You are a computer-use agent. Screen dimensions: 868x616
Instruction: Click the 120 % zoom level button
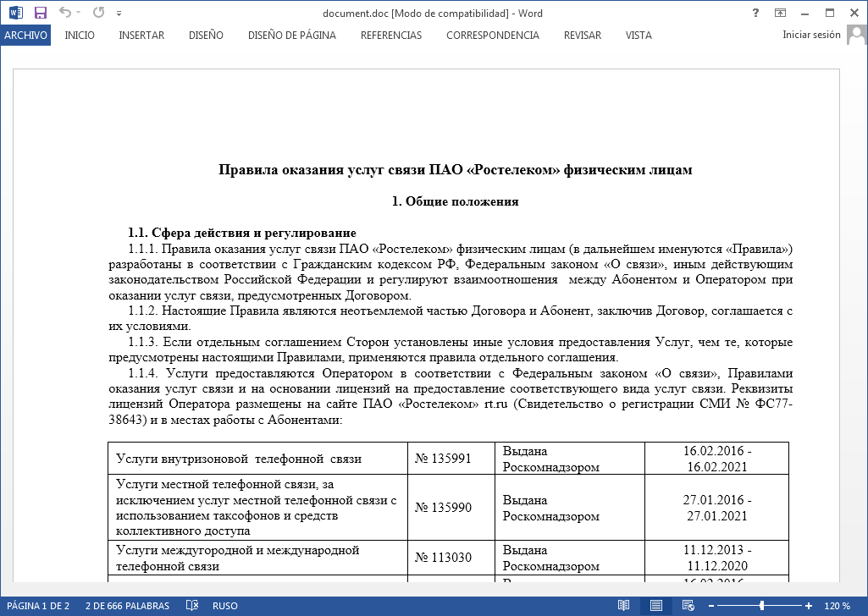[838, 606]
